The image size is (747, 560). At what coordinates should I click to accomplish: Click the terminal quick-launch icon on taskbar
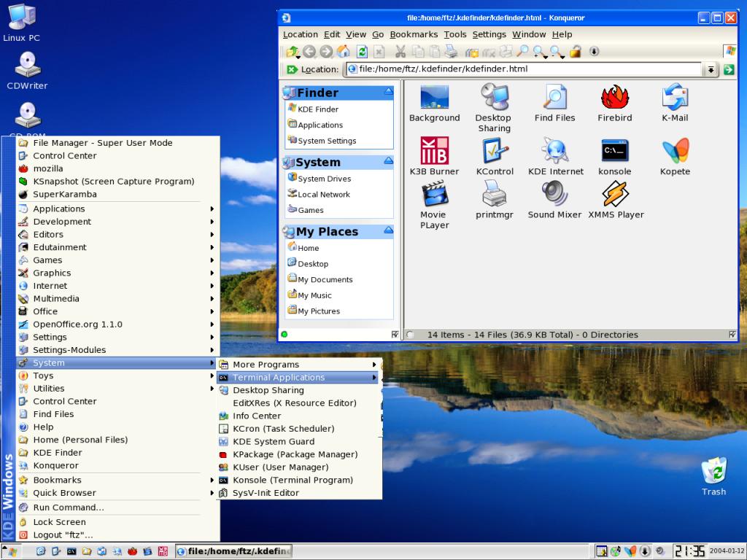pyautogui.click(x=71, y=551)
